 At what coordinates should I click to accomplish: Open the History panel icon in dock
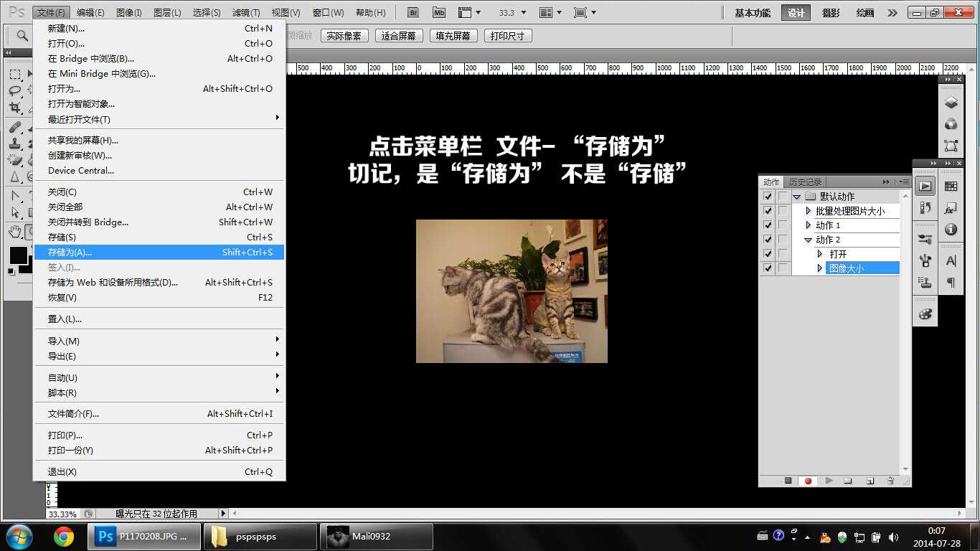tap(925, 207)
